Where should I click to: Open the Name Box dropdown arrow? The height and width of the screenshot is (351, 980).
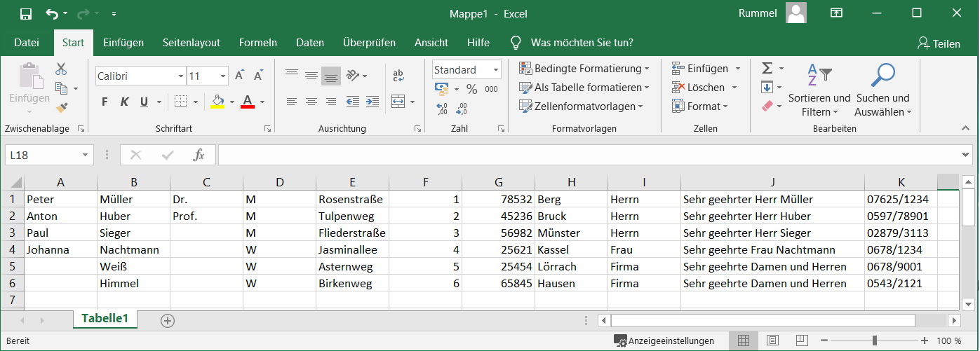click(x=86, y=155)
